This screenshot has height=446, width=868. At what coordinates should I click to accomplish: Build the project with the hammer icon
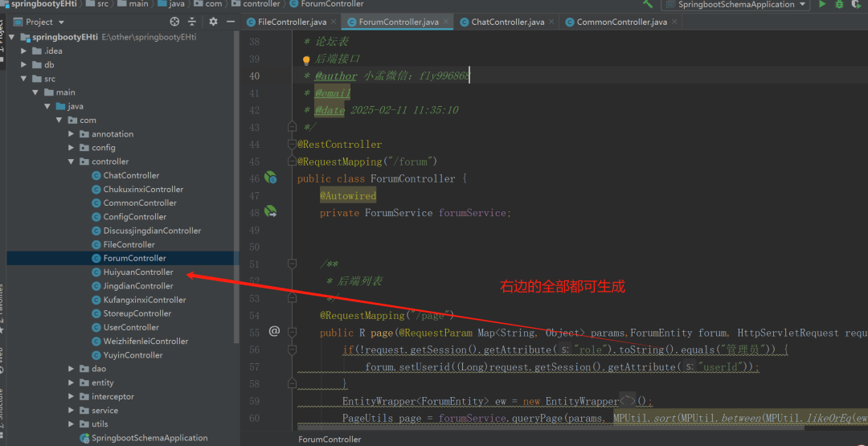[648, 5]
